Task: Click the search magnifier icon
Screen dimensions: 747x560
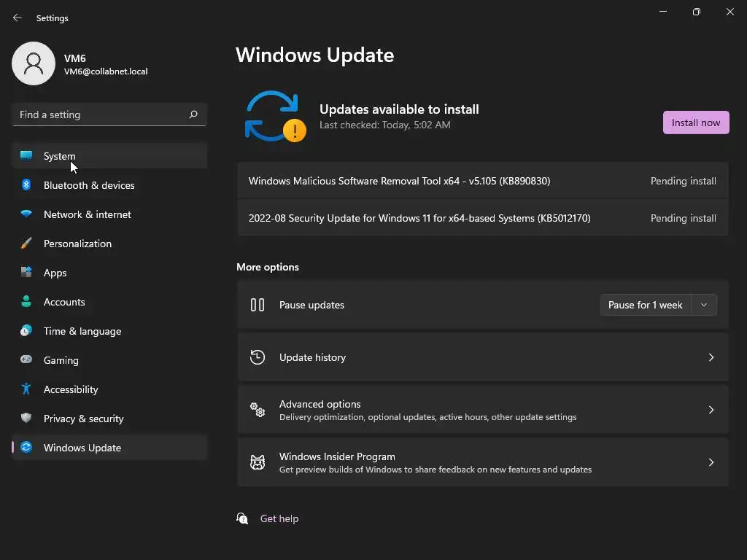Action: pyautogui.click(x=193, y=114)
